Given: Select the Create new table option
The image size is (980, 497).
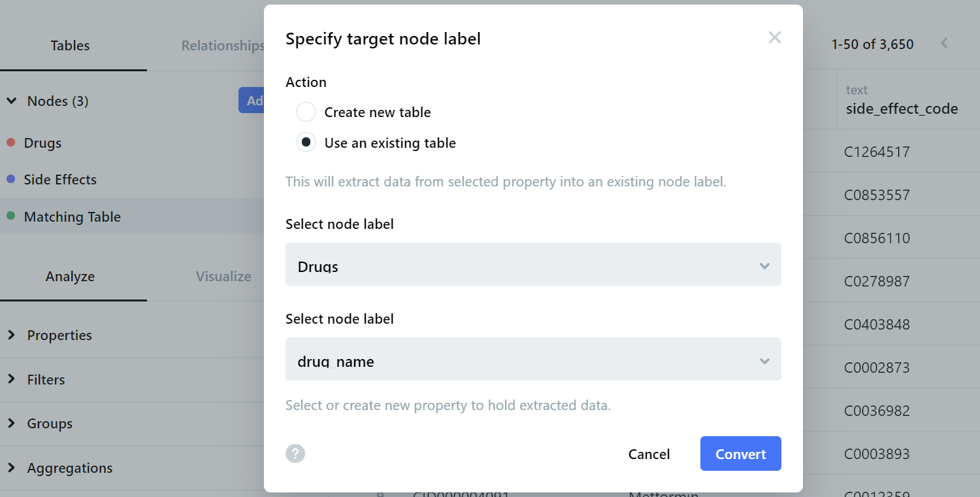Looking at the screenshot, I should click(306, 112).
